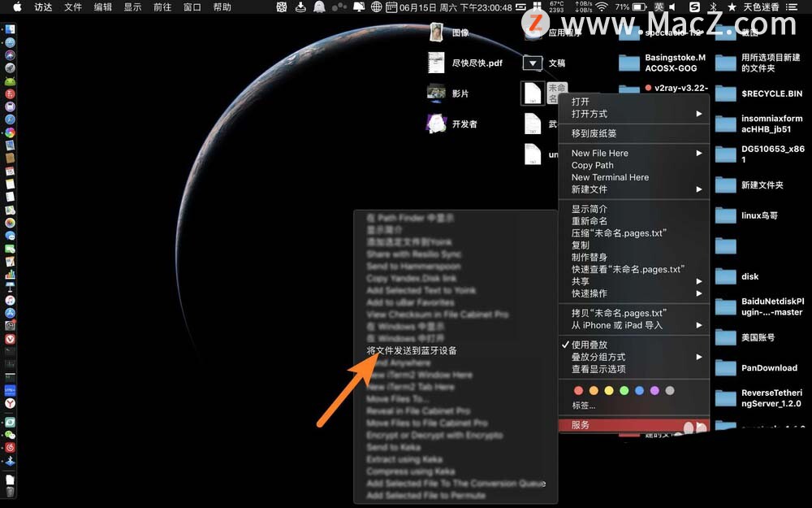Click the Wi-Fi status icon
This screenshot has width=812, height=508.
(x=601, y=7)
